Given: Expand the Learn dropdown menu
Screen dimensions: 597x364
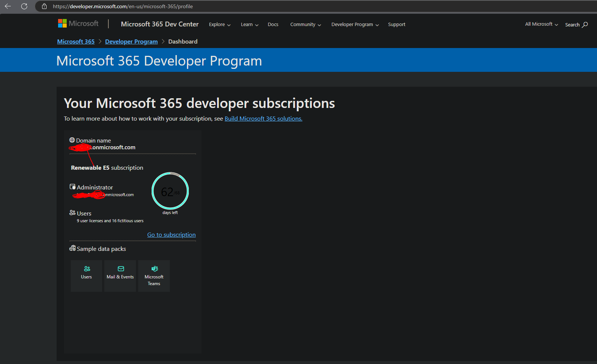Looking at the screenshot, I should click(249, 25).
